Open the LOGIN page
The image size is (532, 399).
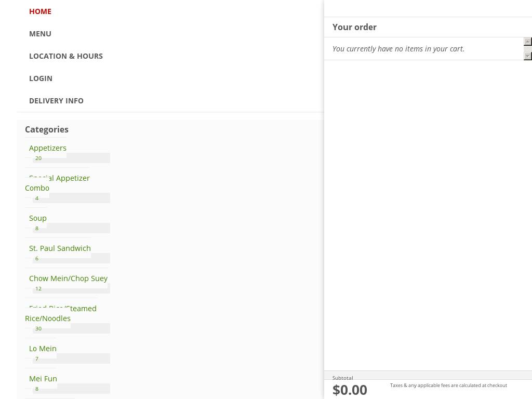41,78
